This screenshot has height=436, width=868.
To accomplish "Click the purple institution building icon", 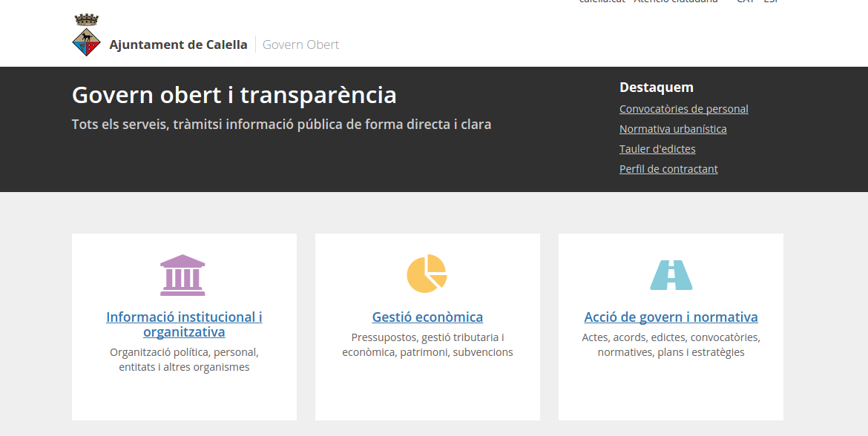I will pyautogui.click(x=183, y=275).
